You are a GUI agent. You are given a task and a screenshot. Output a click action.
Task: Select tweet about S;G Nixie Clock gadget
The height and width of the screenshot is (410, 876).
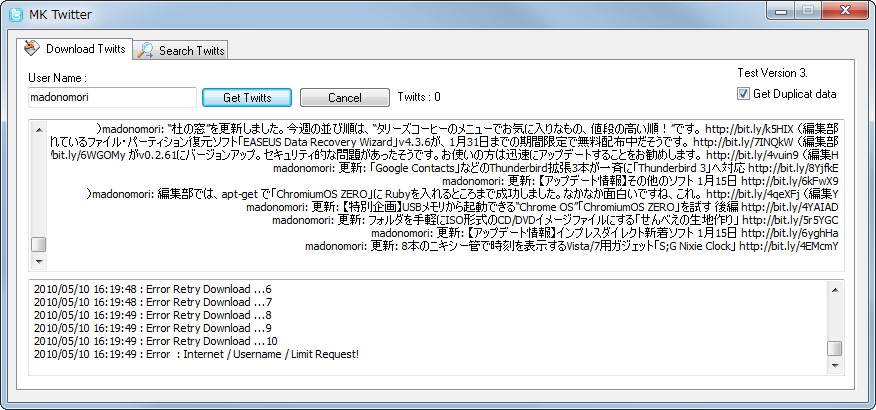572,246
